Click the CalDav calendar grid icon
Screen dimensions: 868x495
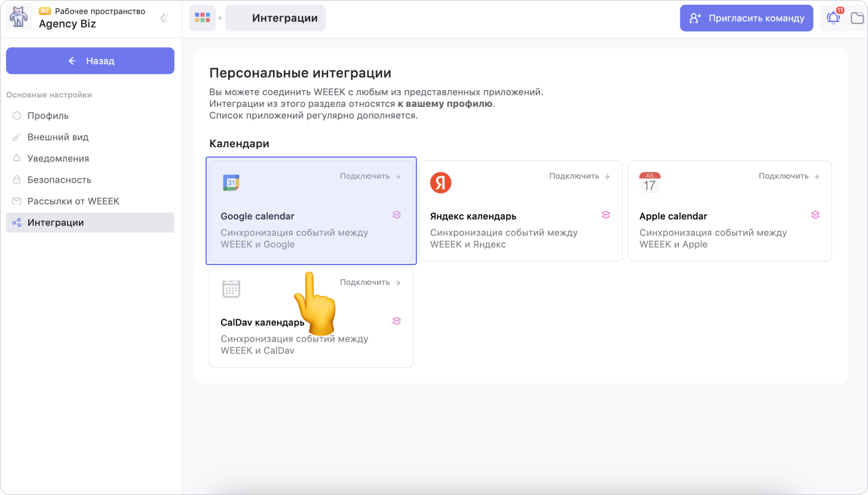point(231,289)
